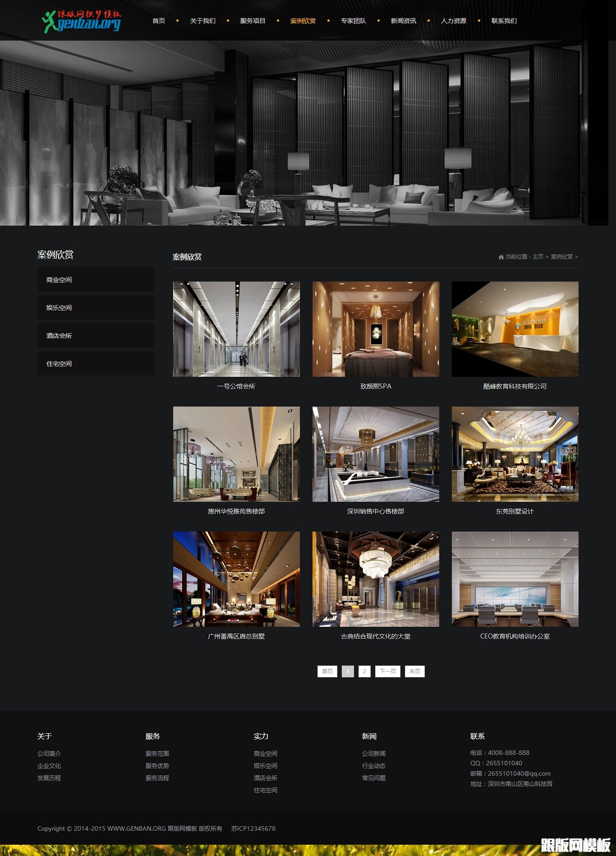Open the 一号公馆会所 case thumbnail
Viewport: 616px width, 856px height.
pyautogui.click(x=236, y=329)
